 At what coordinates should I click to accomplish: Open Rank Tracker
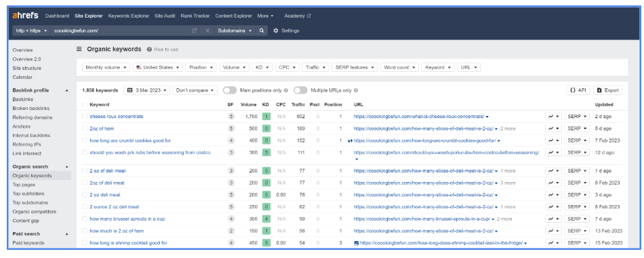(195, 16)
